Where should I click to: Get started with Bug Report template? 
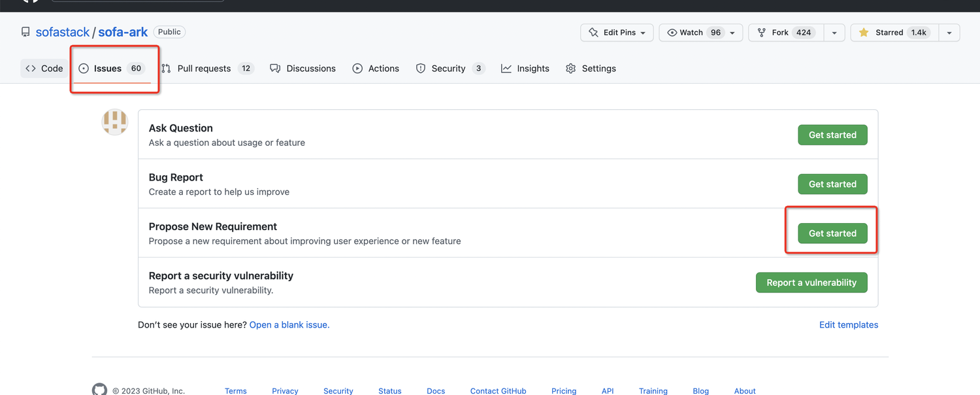click(x=832, y=184)
